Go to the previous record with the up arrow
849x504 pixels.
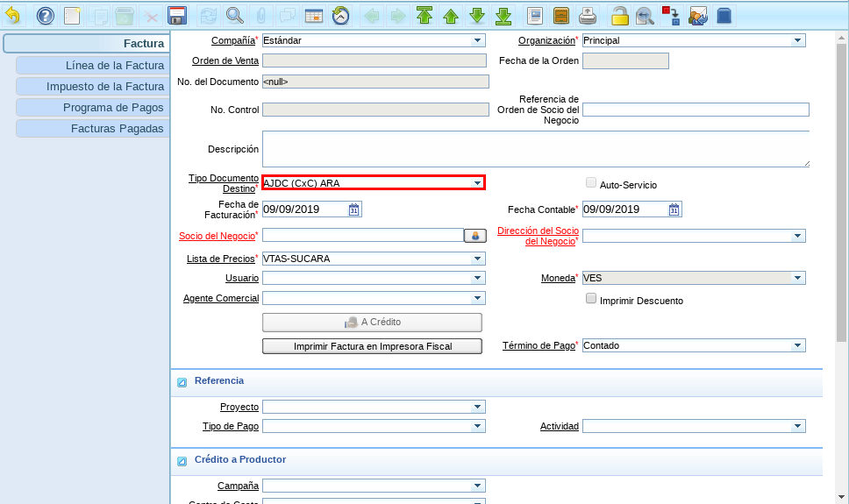point(451,16)
